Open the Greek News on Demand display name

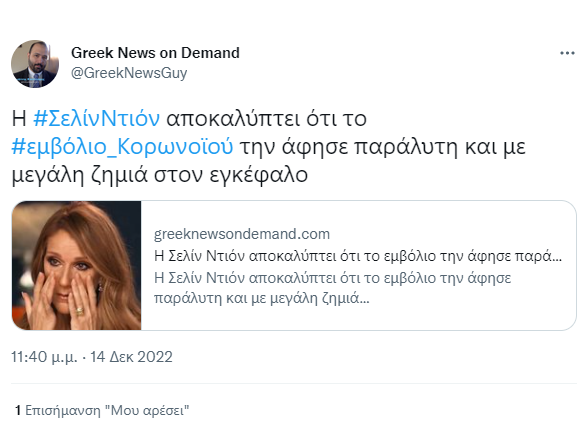(155, 53)
